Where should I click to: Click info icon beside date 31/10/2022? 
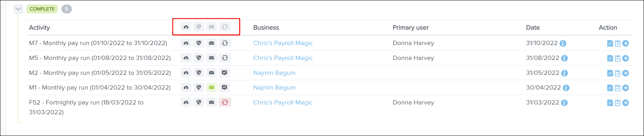pos(563,43)
